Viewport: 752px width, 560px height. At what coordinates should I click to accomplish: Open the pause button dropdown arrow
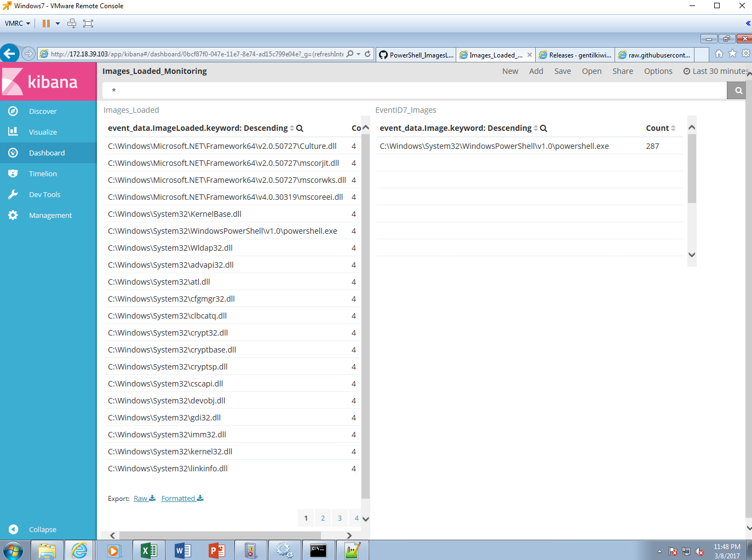click(x=58, y=24)
